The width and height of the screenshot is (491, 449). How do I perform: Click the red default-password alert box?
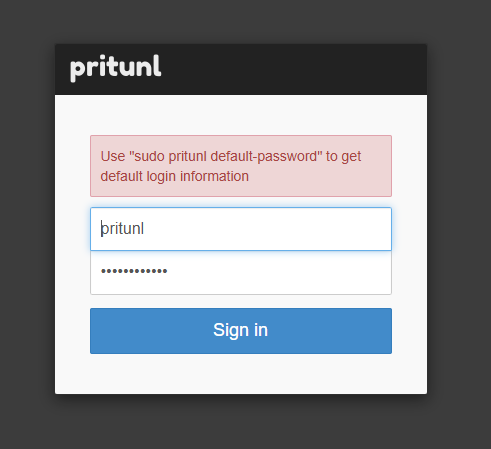point(241,166)
